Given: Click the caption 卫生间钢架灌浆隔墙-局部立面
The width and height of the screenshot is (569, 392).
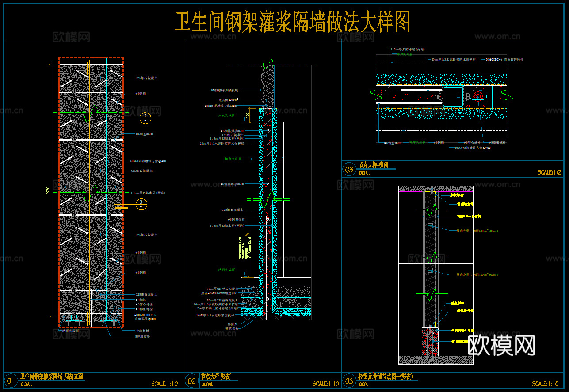Looking at the screenshot, I should pyautogui.click(x=52, y=377).
